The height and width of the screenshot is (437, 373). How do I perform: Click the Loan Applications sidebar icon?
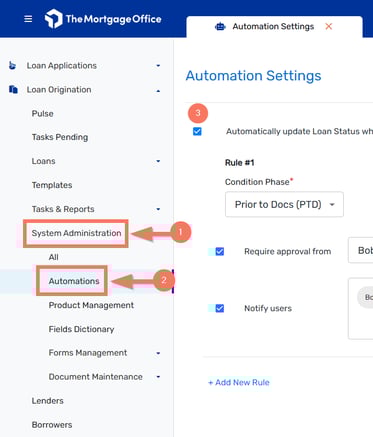pos(12,66)
